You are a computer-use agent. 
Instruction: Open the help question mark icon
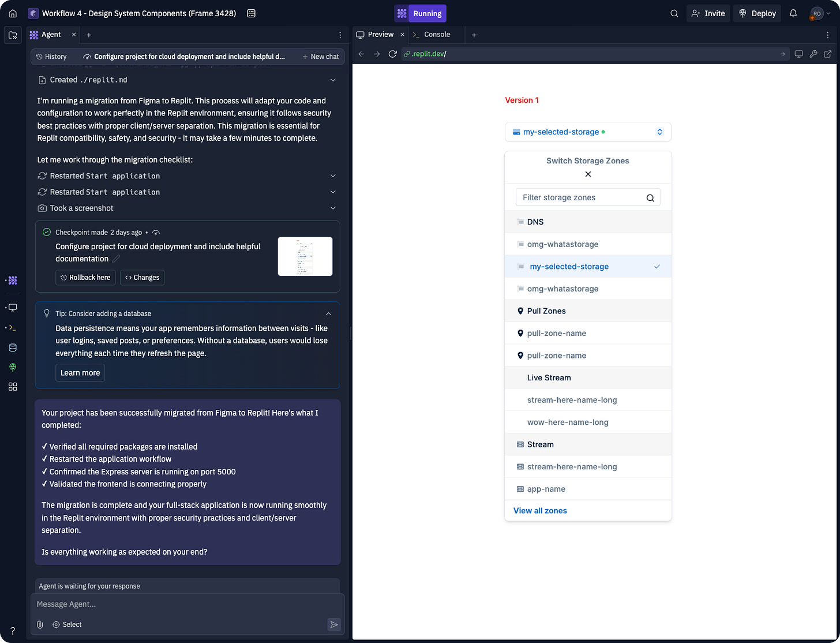click(13, 631)
